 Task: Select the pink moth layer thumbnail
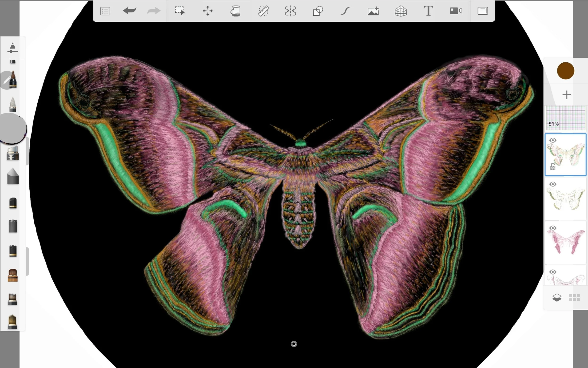[x=566, y=243]
